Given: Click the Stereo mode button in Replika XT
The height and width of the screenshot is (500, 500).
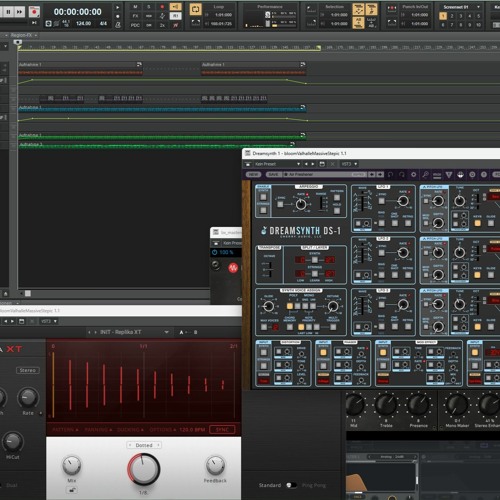Looking at the screenshot, I should click(28, 370).
